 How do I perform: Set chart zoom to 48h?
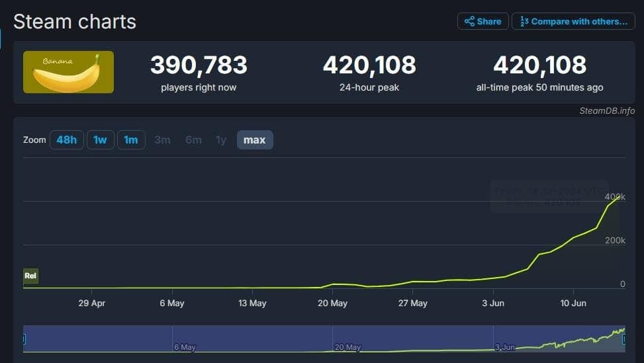point(67,140)
